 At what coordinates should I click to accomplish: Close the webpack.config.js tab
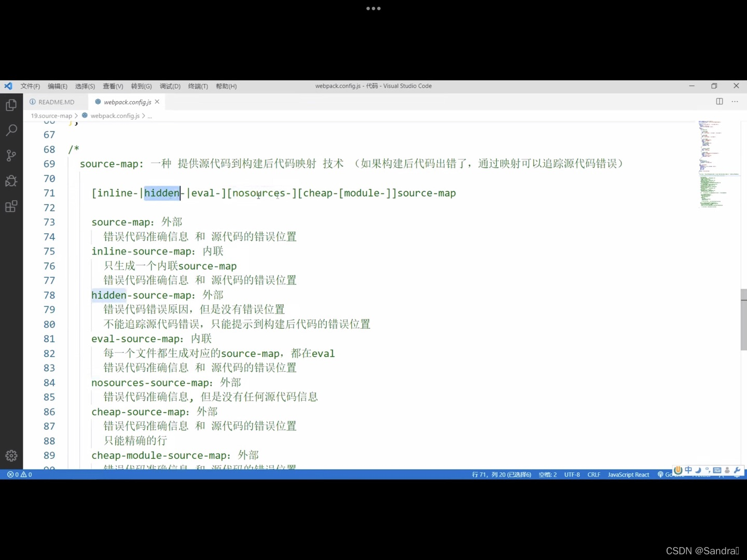pos(157,102)
